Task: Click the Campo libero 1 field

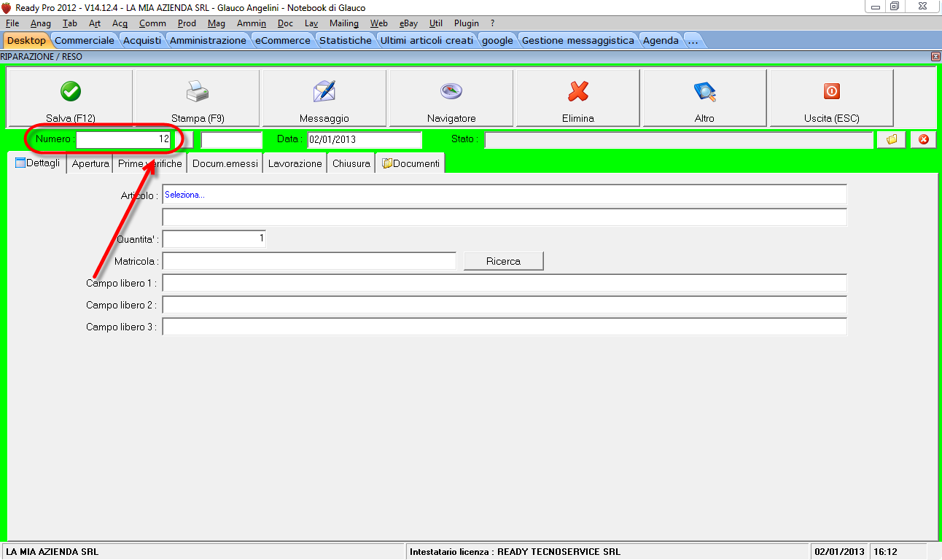Action: (505, 283)
